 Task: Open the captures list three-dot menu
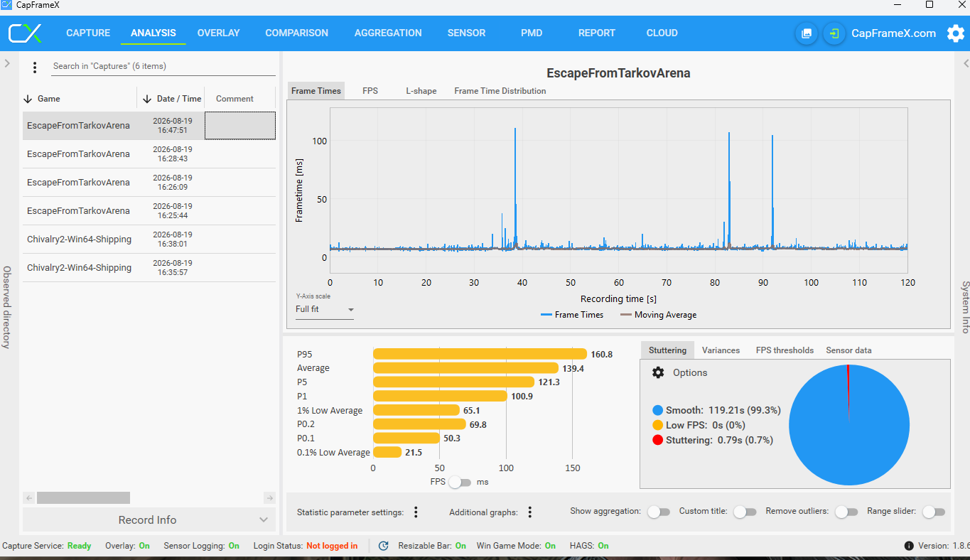point(35,68)
